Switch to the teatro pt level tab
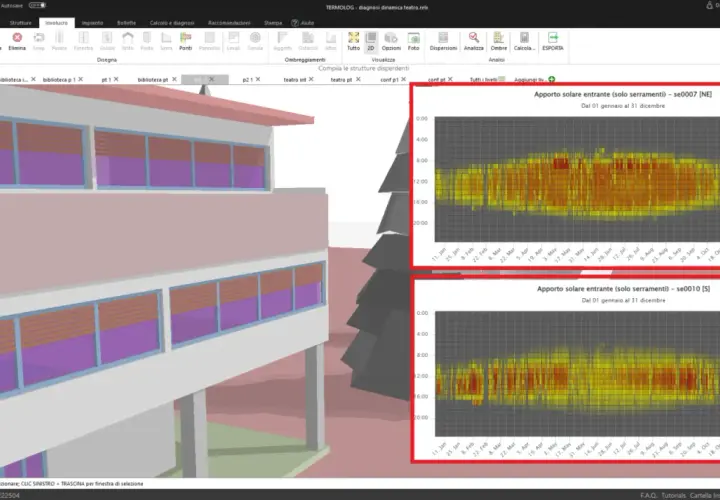This screenshot has width=720, height=500. coord(341,79)
